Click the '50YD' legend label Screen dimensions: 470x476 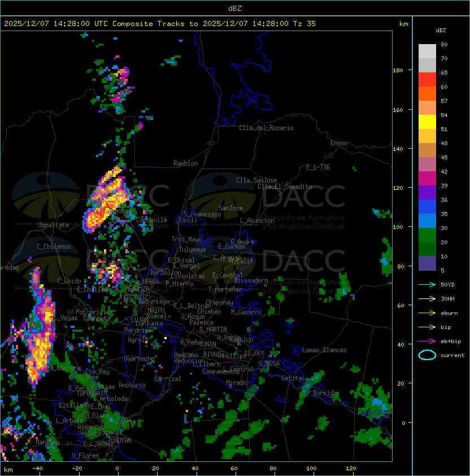447,285
